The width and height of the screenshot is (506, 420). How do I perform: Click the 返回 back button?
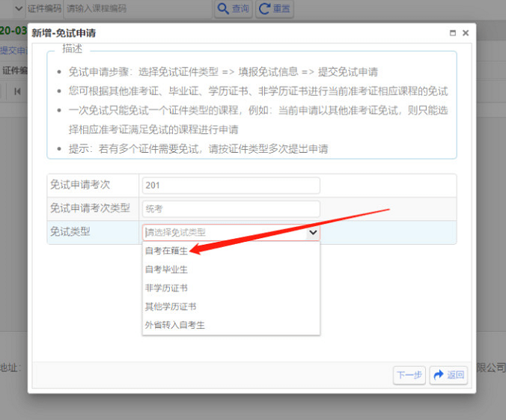click(448, 375)
